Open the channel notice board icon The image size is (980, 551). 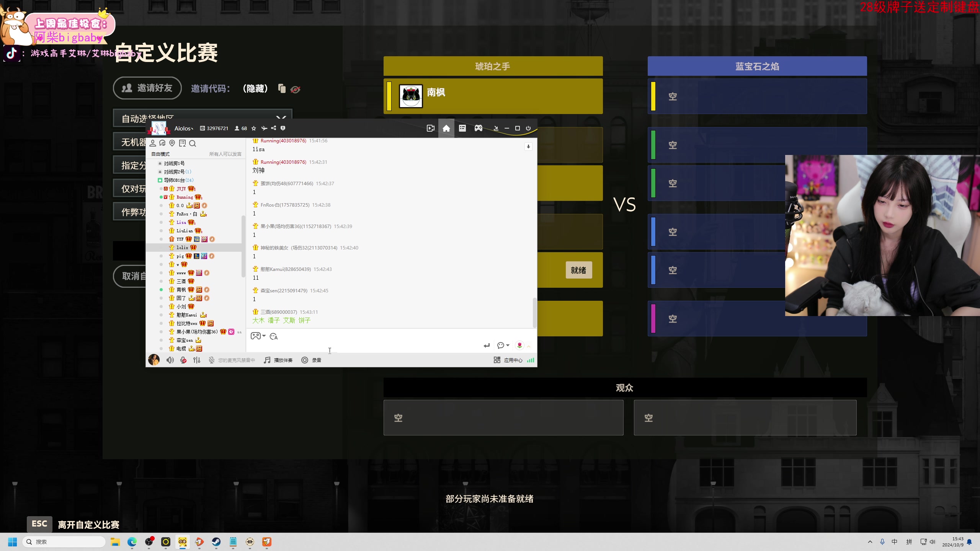(182, 143)
